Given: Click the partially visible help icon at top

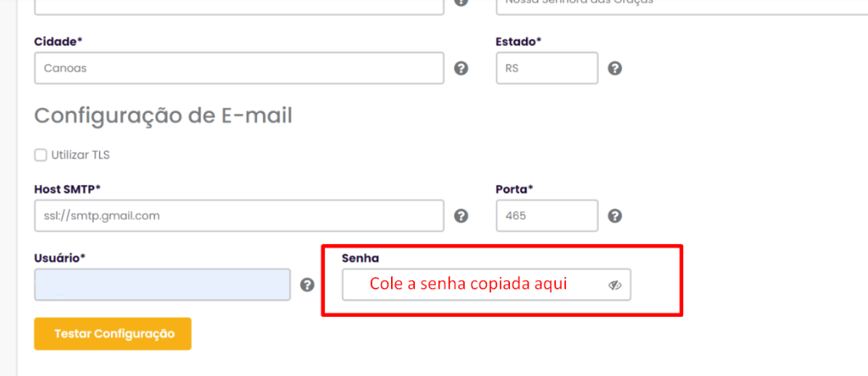Looking at the screenshot, I should 461,2.
